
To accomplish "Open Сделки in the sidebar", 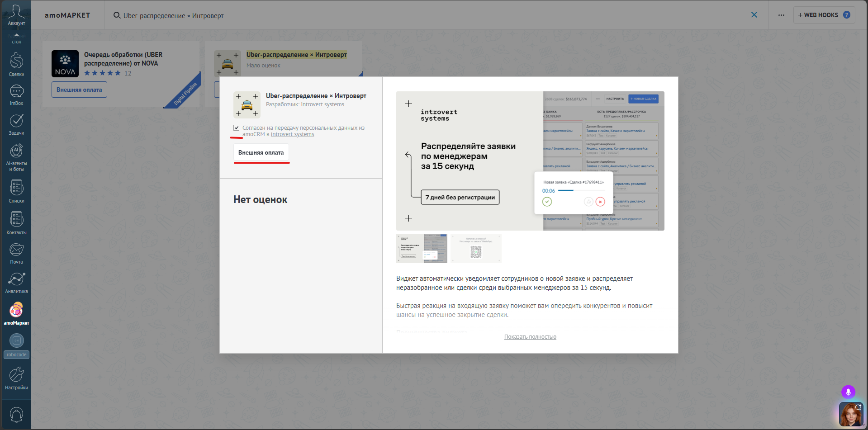I will coord(16,65).
